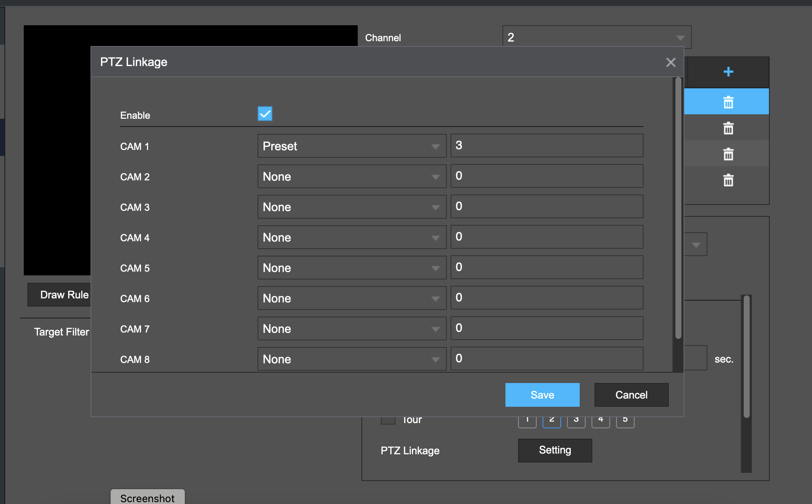Screen dimensions: 812x504
Task: Uncheck the Enable checkbox
Action: tap(265, 114)
